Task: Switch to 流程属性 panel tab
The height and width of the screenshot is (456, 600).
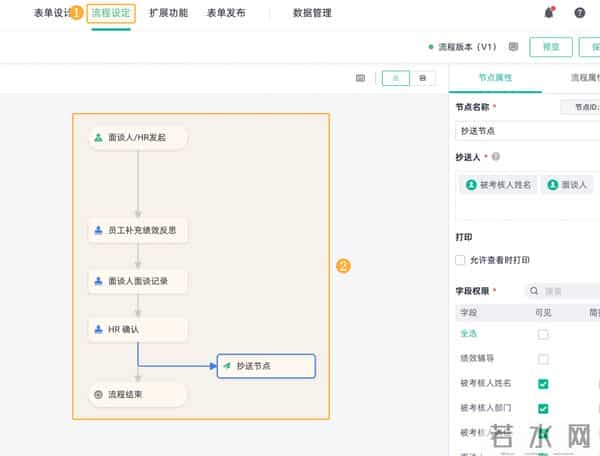Action: (x=585, y=78)
